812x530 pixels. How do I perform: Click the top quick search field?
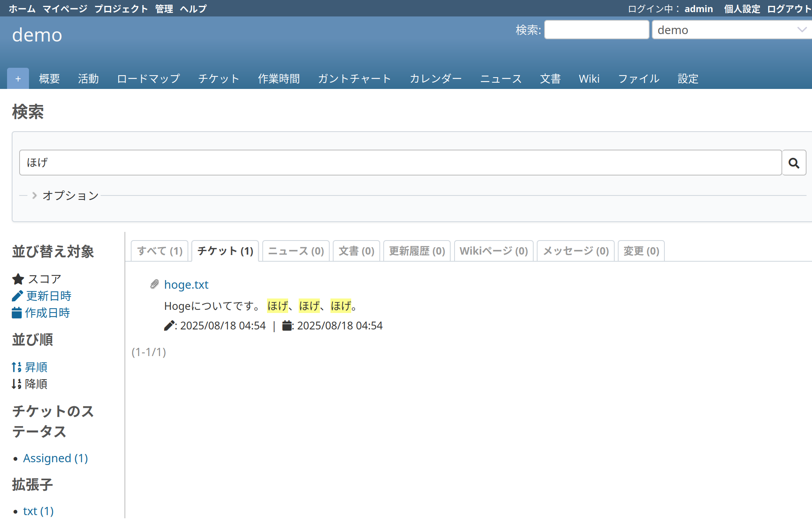pos(596,30)
